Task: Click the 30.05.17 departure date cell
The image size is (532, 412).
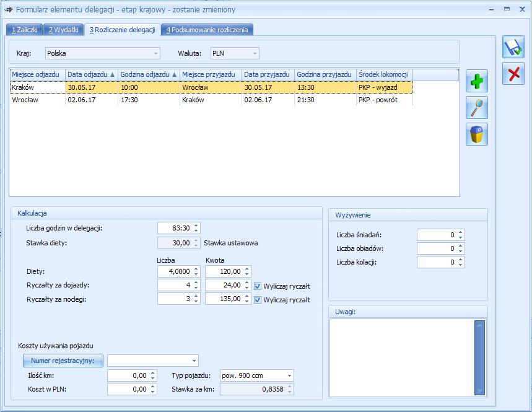Action: tap(92, 87)
